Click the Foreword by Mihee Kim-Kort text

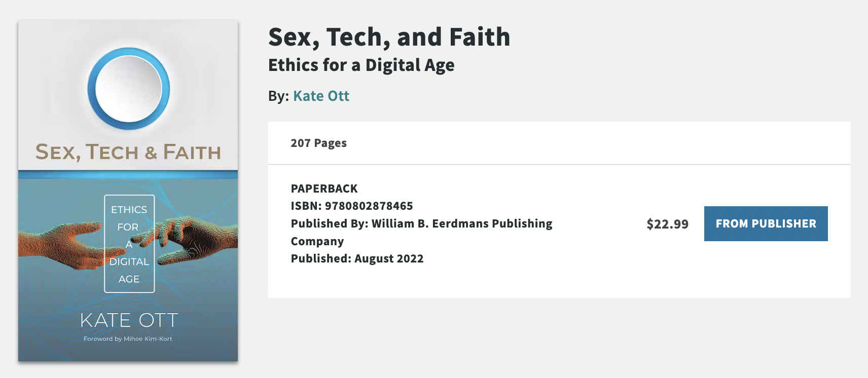pos(128,338)
